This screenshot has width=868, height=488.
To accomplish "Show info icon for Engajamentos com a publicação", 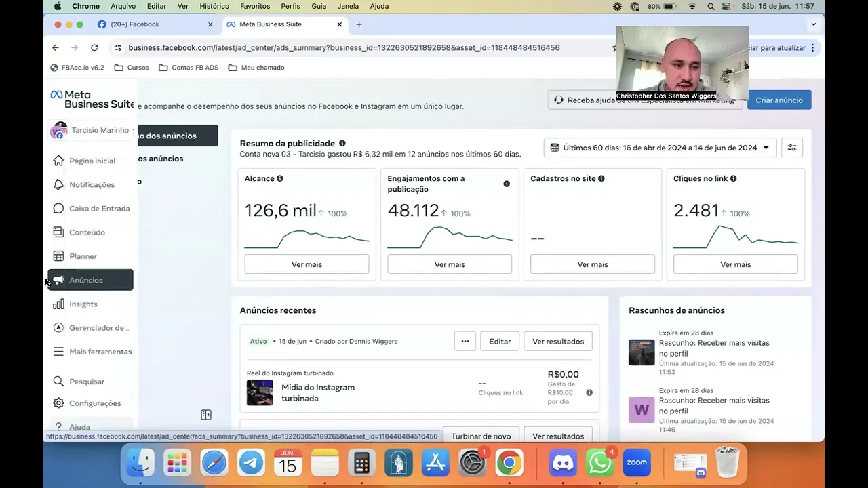I will point(507,184).
